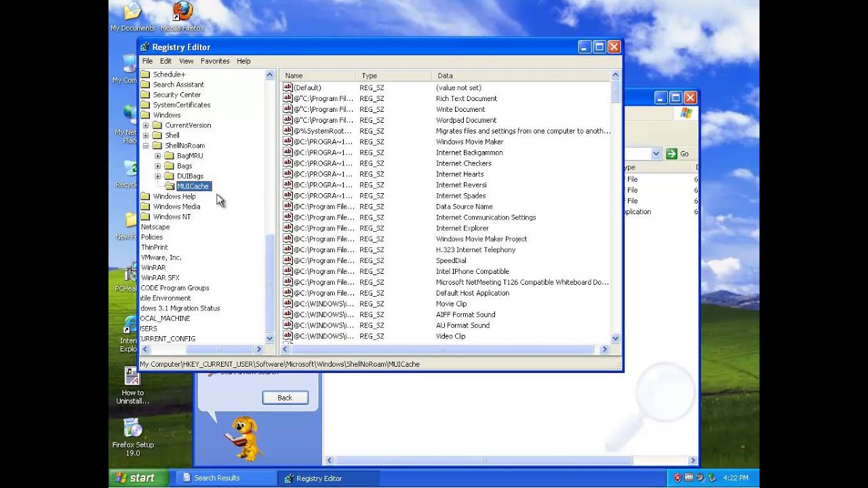Viewport: 868px width, 488px height.
Task: Click the Windows key folder icon
Action: click(145, 115)
